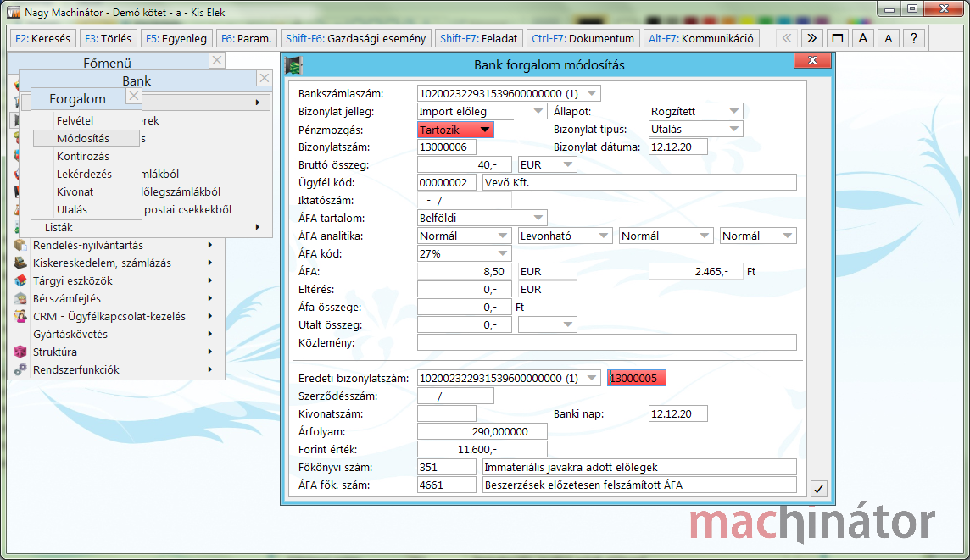Click the F6: Param. toolbar button
This screenshot has width=970, height=560.
click(x=246, y=38)
